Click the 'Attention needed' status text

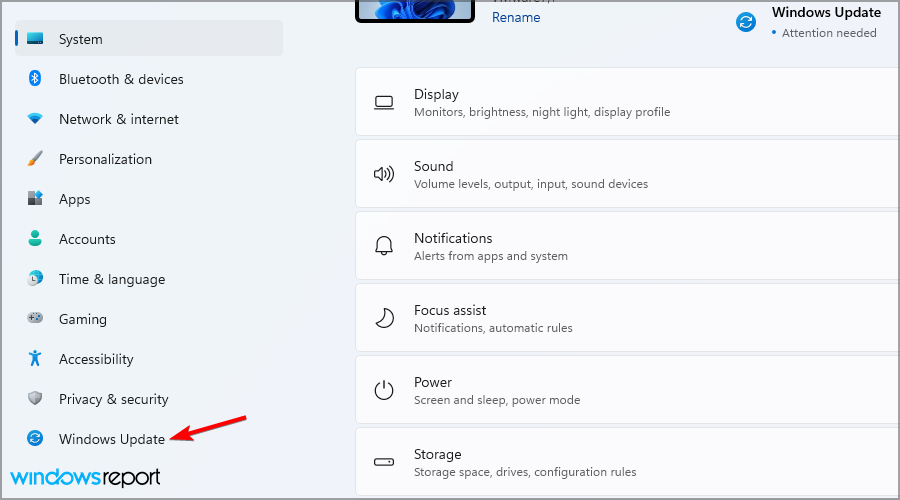point(829,33)
